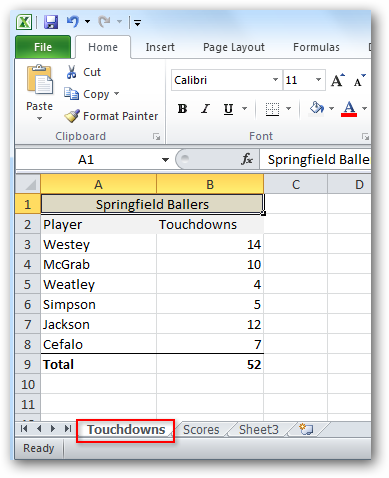389x478 pixels.
Task: Click the Excel application icon
Action: [x=24, y=22]
